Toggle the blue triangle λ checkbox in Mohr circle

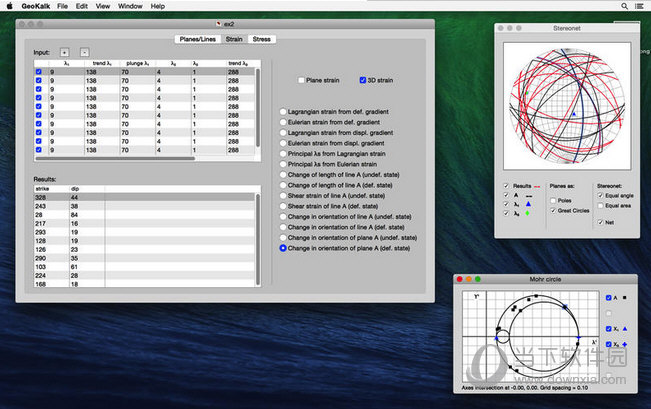coord(609,329)
